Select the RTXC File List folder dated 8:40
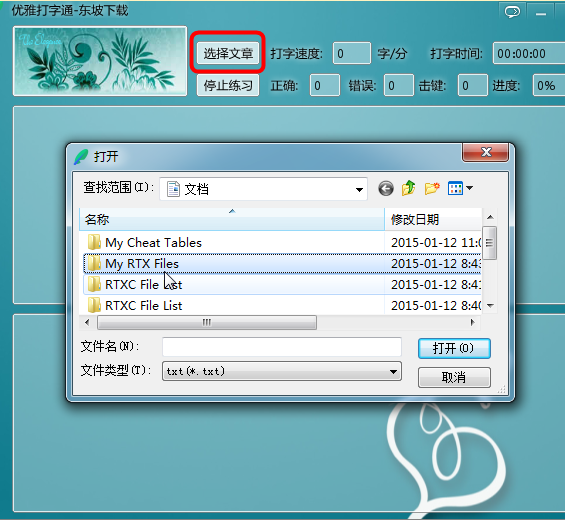The height and width of the screenshot is (520, 565). click(x=143, y=306)
